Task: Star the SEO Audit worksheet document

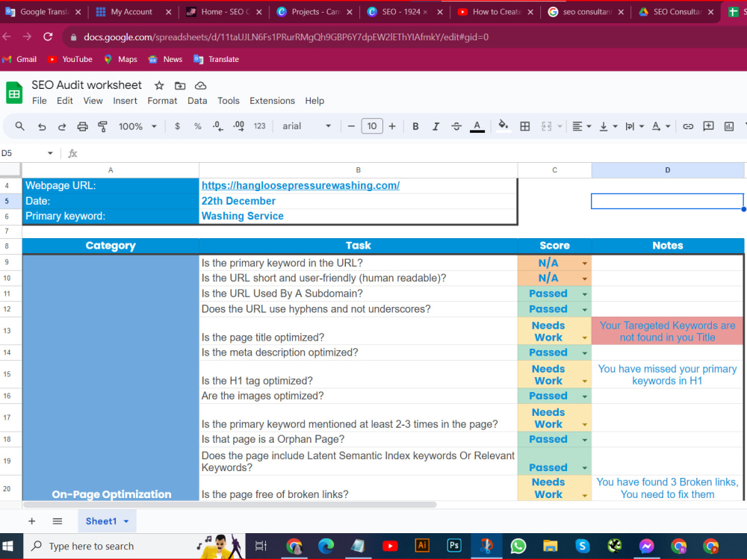Action: [159, 86]
